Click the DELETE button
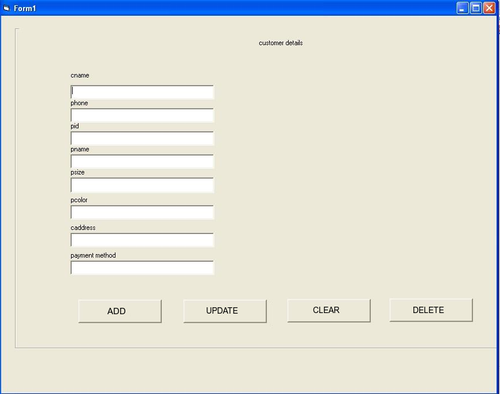500x394 pixels. click(431, 310)
